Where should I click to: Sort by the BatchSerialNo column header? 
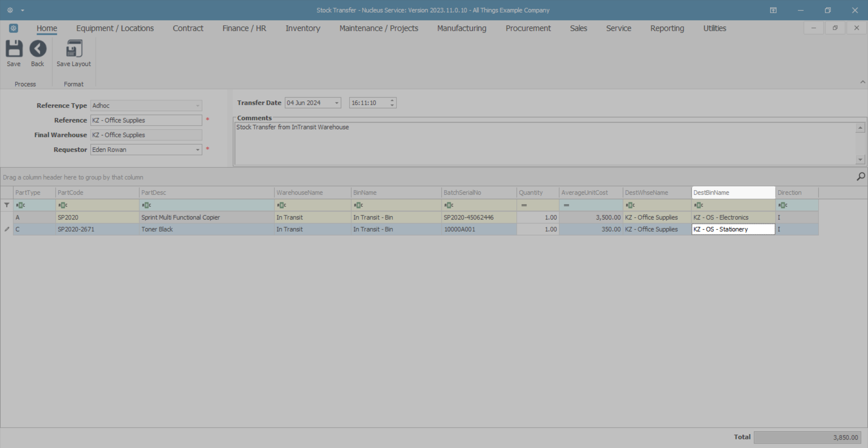pyautogui.click(x=479, y=192)
